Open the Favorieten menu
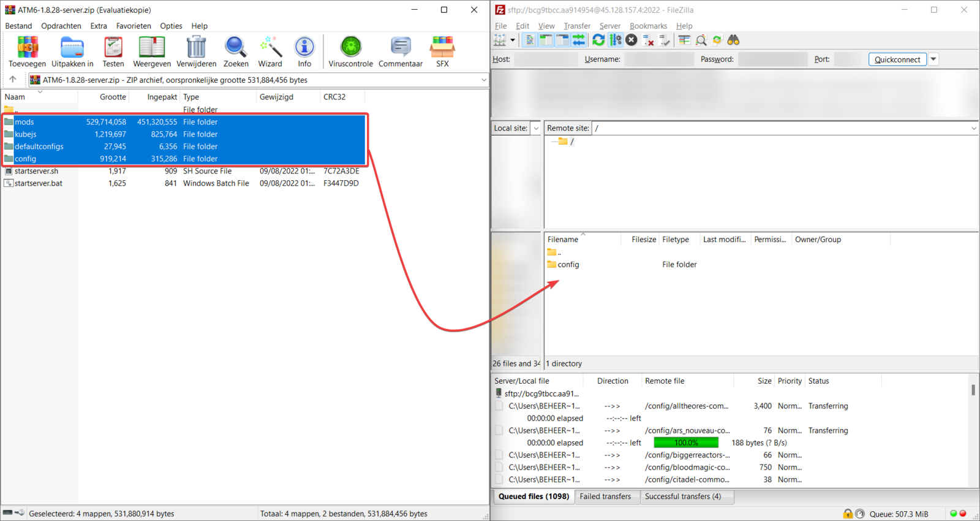 coord(134,26)
